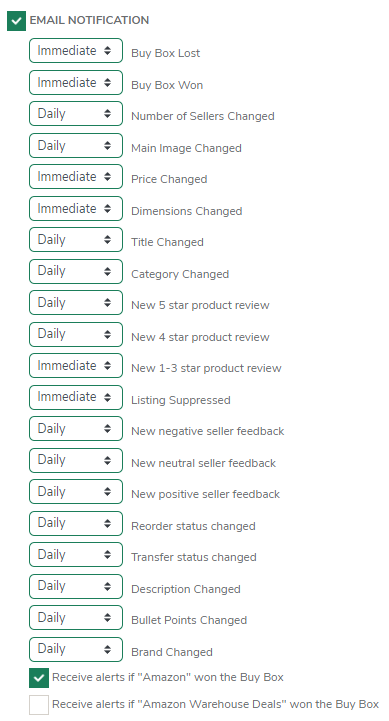The height and width of the screenshot is (721, 389).
Task: Change frequency for New negative seller feedback
Action: (76, 429)
